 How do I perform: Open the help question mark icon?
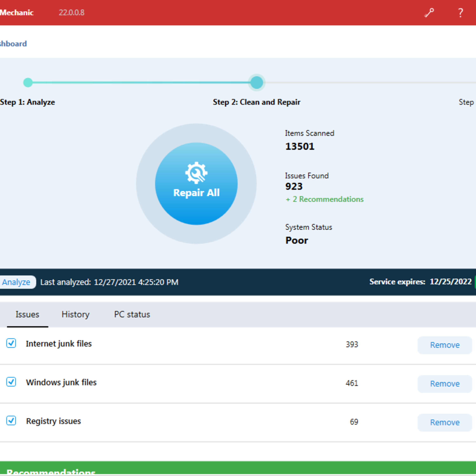coord(460,13)
